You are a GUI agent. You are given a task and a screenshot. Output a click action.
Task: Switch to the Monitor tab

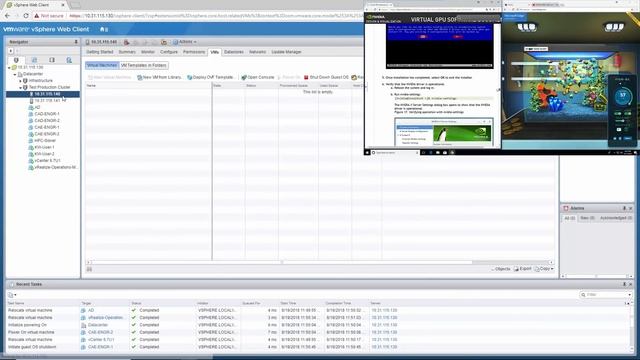tap(148, 52)
